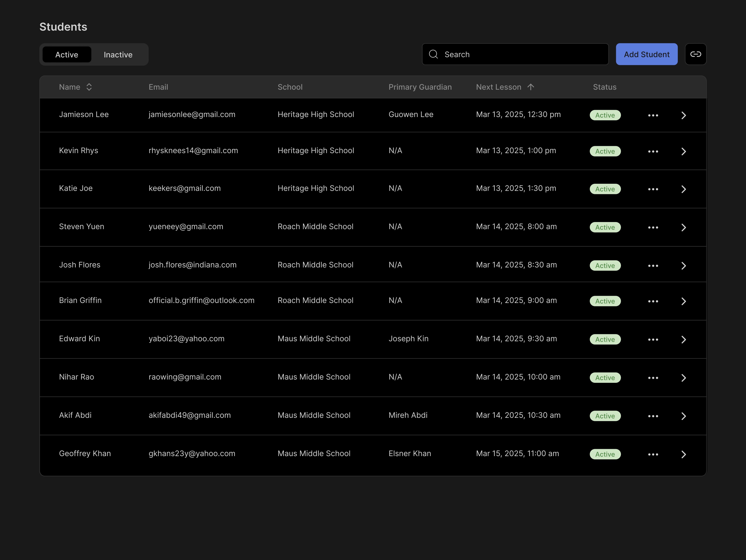Open three-dot menu for Jamieson Lee
The width and height of the screenshot is (746, 560).
pos(653,115)
